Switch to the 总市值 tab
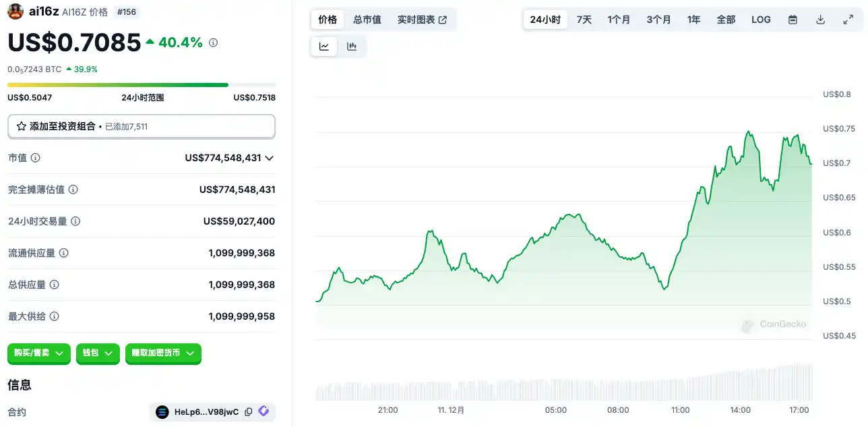868x427 pixels. [x=367, y=20]
